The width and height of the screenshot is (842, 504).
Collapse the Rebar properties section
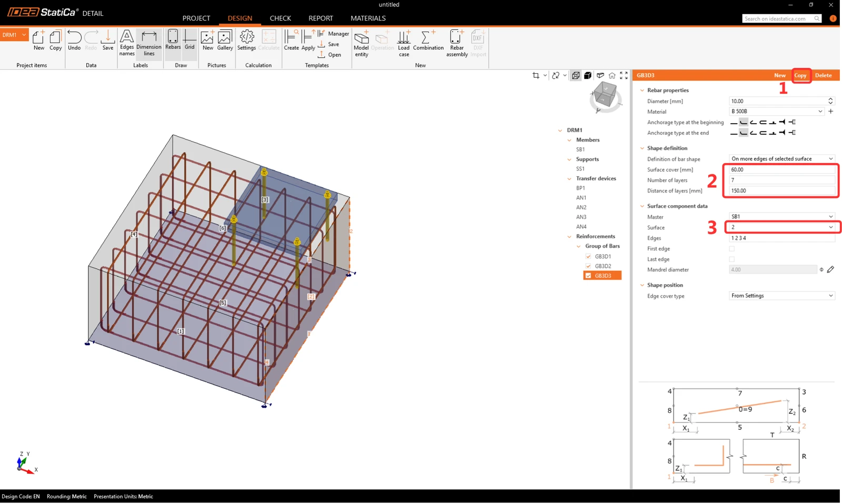pyautogui.click(x=642, y=90)
